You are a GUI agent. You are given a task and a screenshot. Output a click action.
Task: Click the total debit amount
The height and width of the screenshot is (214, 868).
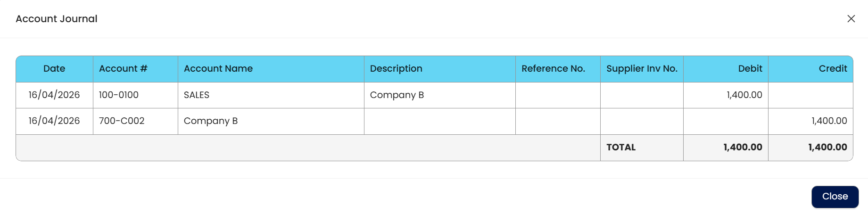(743, 148)
